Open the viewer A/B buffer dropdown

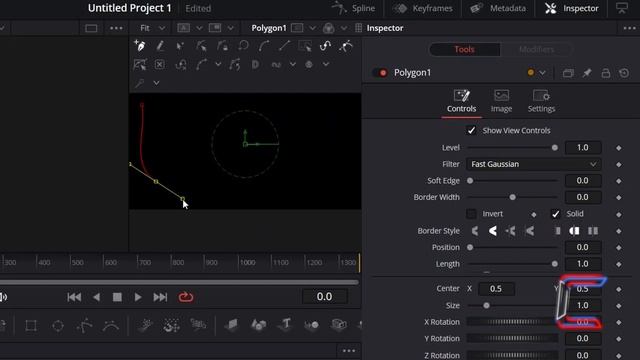point(199,28)
